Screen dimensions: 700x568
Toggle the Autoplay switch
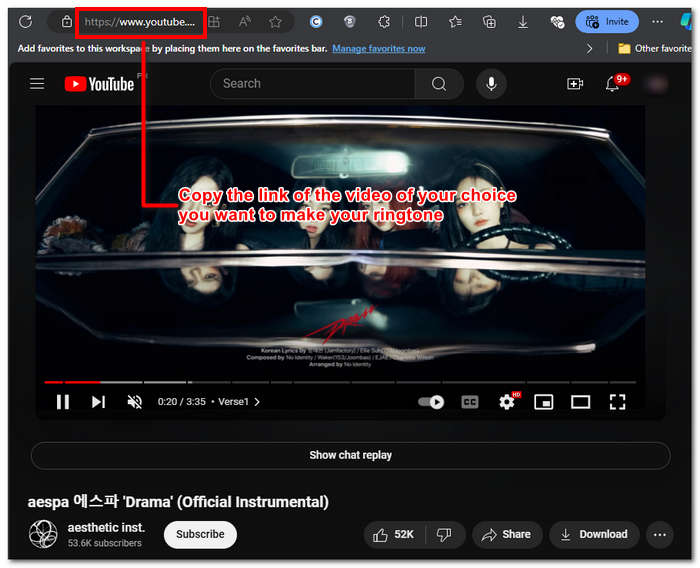(431, 402)
